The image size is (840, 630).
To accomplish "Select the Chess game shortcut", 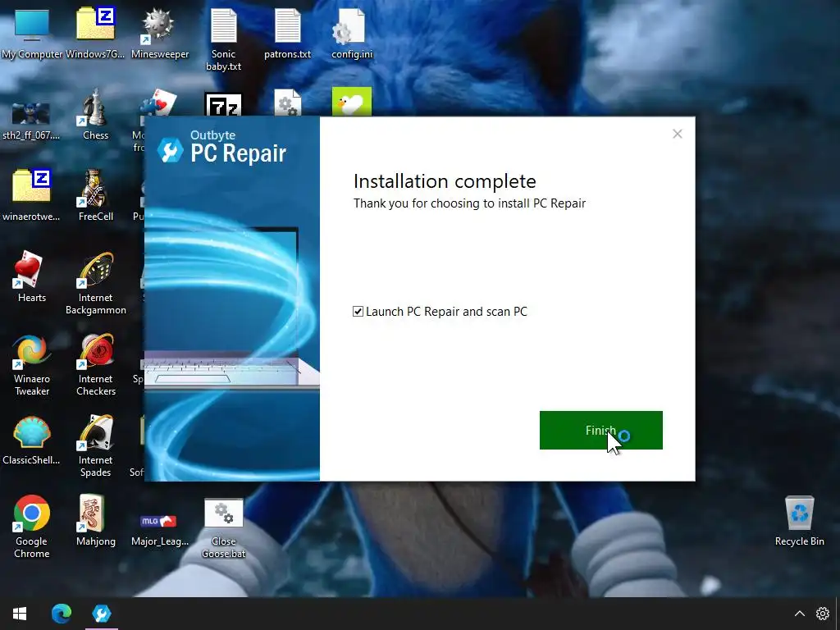I will (x=95, y=115).
